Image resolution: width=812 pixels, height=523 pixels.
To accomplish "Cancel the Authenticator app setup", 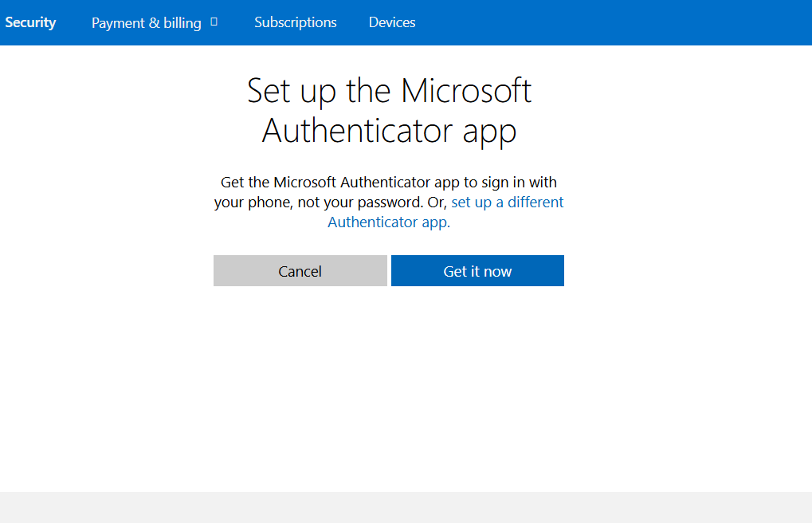I will tap(300, 270).
